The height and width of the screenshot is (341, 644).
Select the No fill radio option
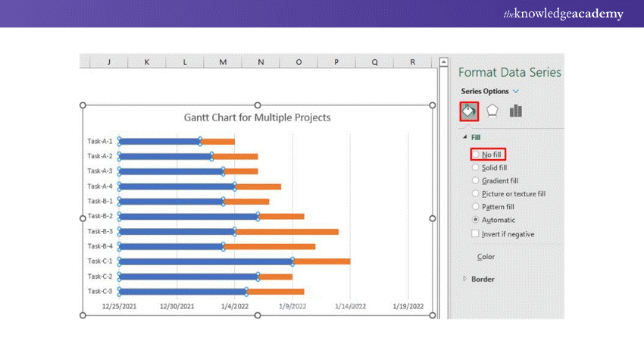coord(476,155)
